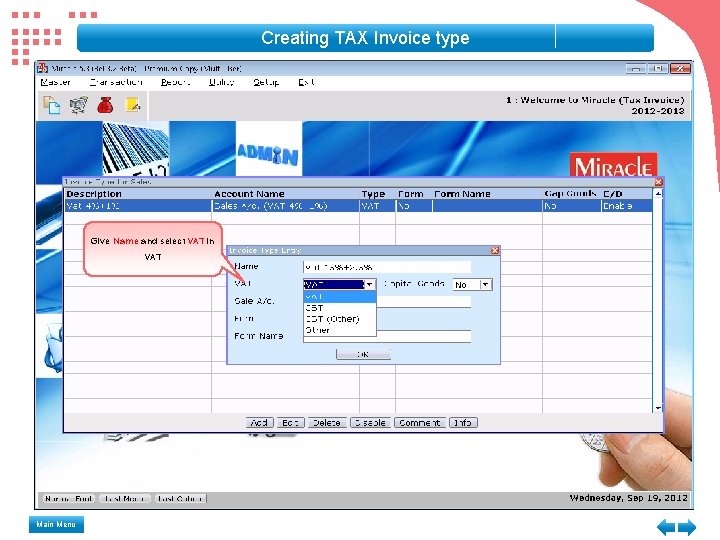Click the Info button

pos(463,422)
